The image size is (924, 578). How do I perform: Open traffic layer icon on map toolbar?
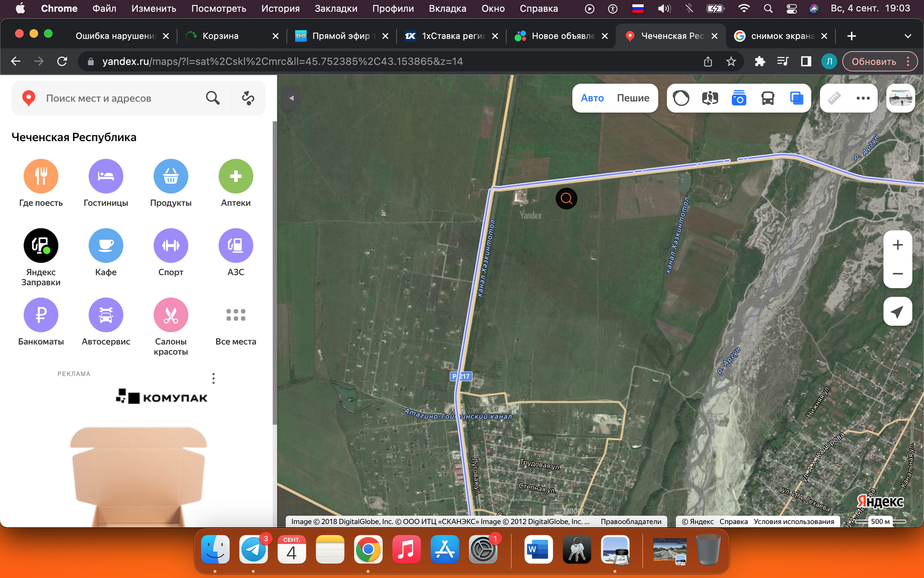pyautogui.click(x=681, y=98)
